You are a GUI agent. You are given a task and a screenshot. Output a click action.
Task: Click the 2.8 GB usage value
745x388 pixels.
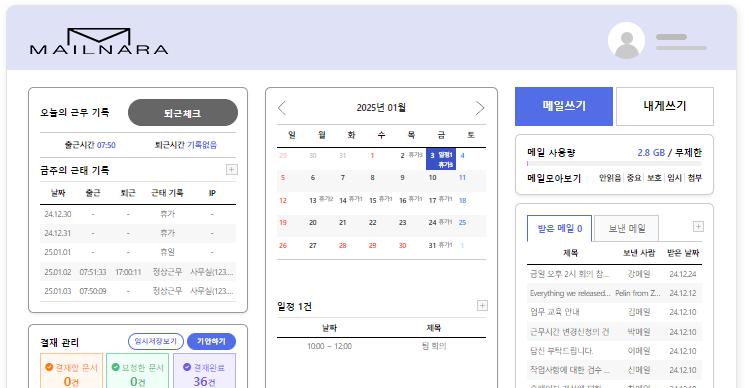coord(651,152)
